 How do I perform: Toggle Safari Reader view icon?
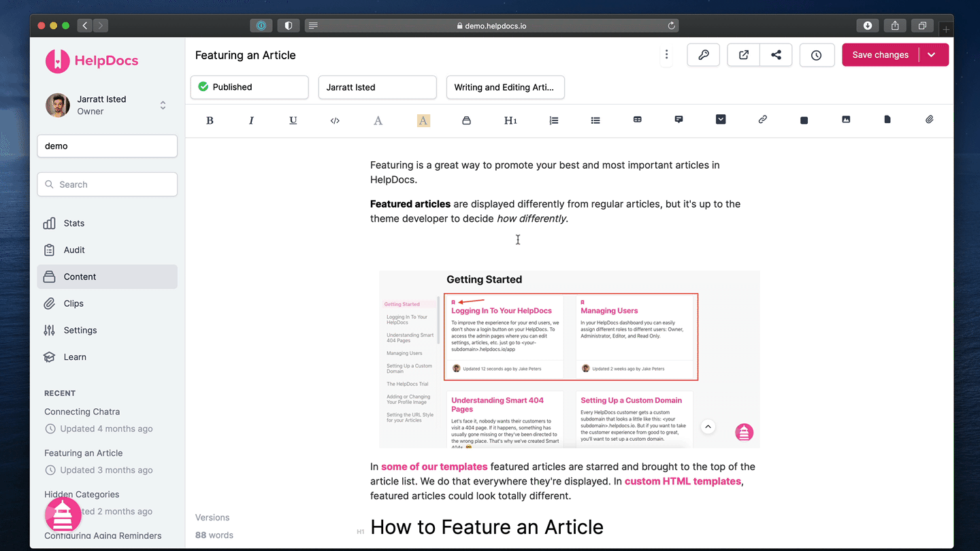(x=313, y=26)
